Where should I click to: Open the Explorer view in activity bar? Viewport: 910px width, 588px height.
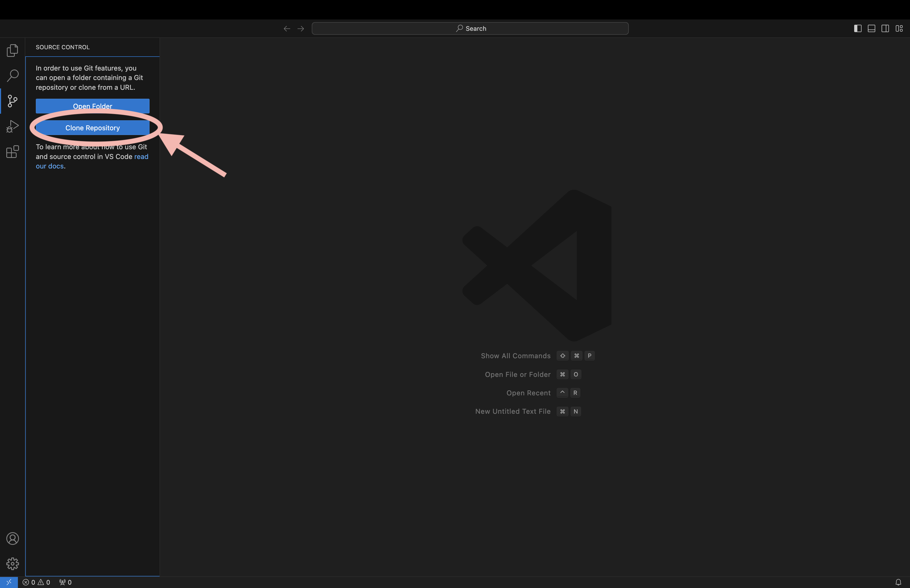[12, 50]
